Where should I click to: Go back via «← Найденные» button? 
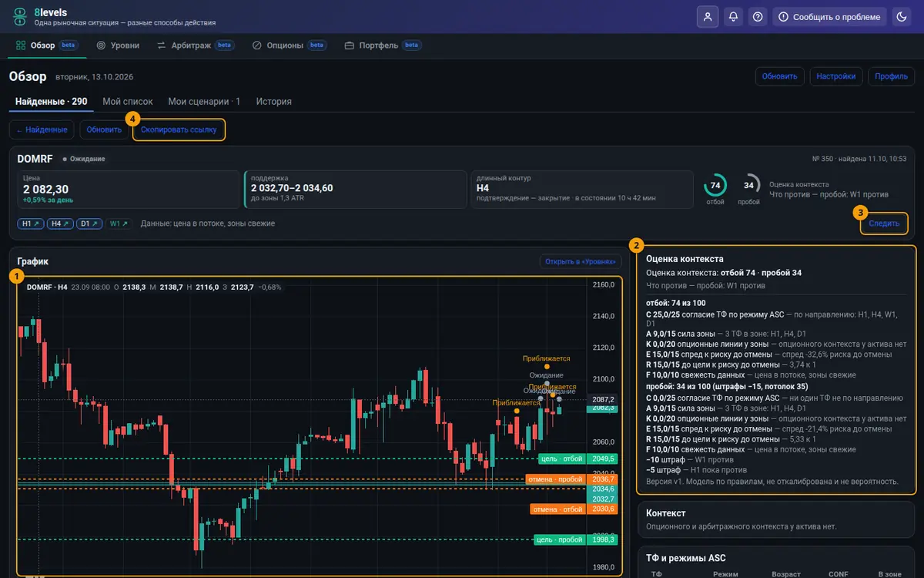[42, 129]
